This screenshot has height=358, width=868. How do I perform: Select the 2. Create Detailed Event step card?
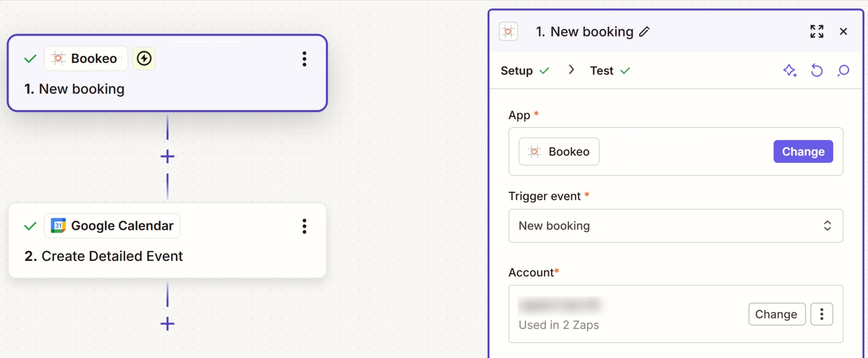tap(167, 240)
